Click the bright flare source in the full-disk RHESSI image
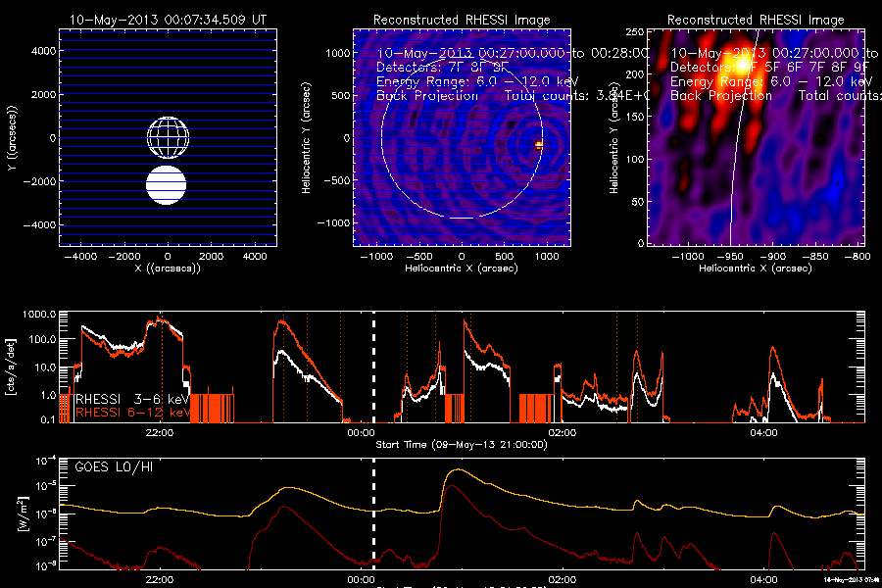Viewport: 882px width, 588px height. tap(538, 145)
